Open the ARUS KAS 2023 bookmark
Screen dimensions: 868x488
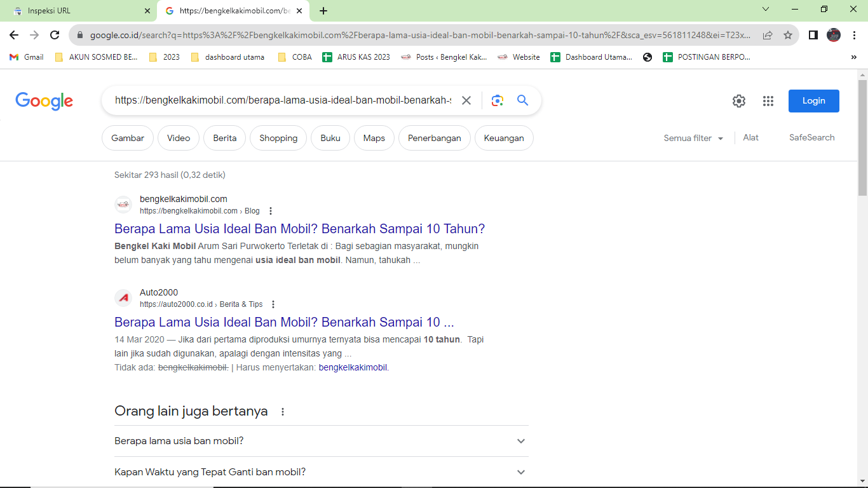click(x=356, y=57)
